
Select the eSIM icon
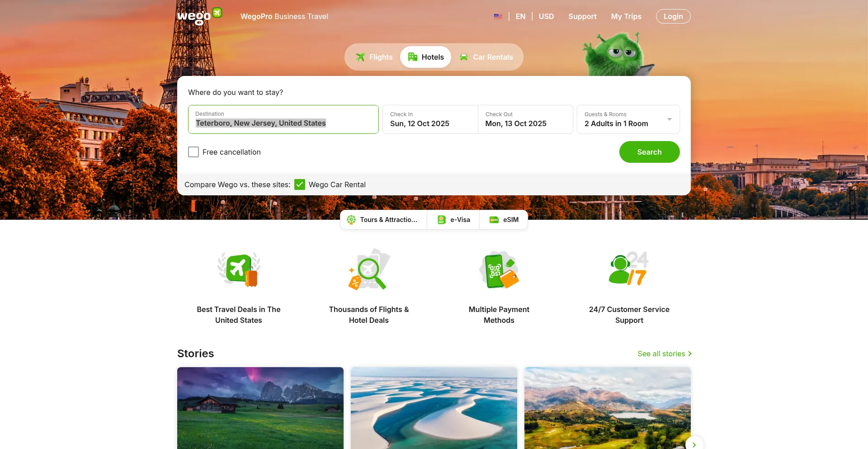click(494, 220)
